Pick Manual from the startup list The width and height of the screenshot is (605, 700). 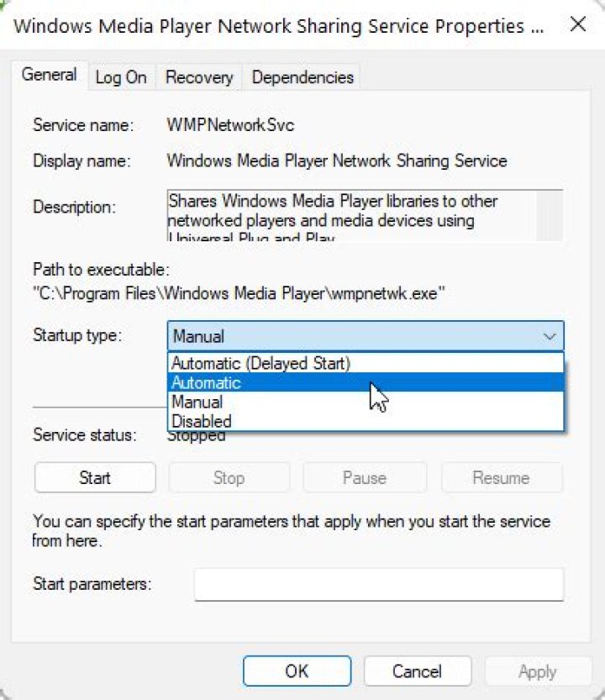coord(197,403)
